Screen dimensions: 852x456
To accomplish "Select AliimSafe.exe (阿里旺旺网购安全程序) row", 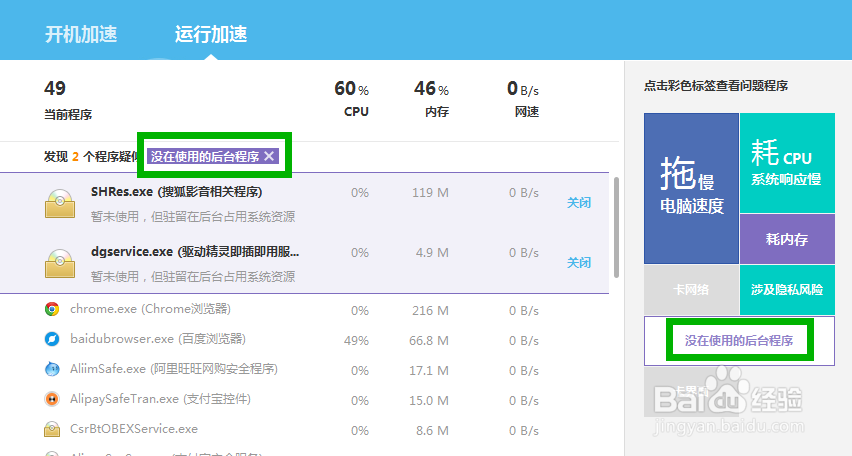I will (x=304, y=369).
